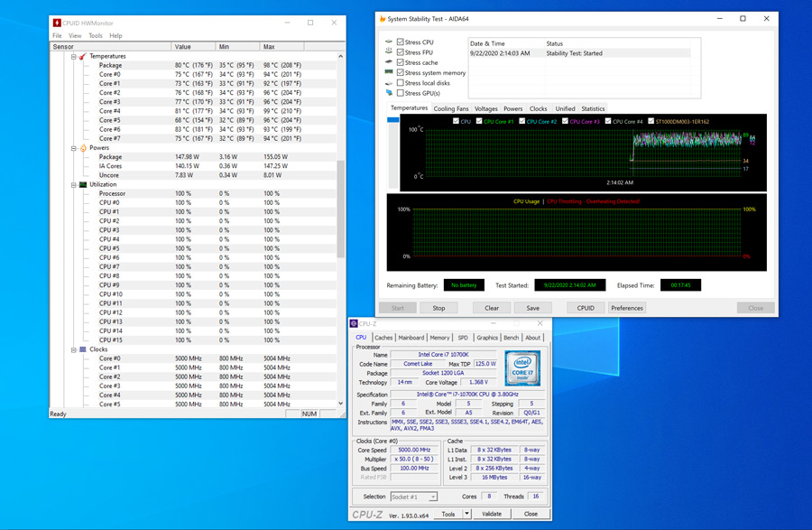This screenshot has width=812, height=530.
Task: Switch to Powers tab in AIDA64
Action: (x=513, y=108)
